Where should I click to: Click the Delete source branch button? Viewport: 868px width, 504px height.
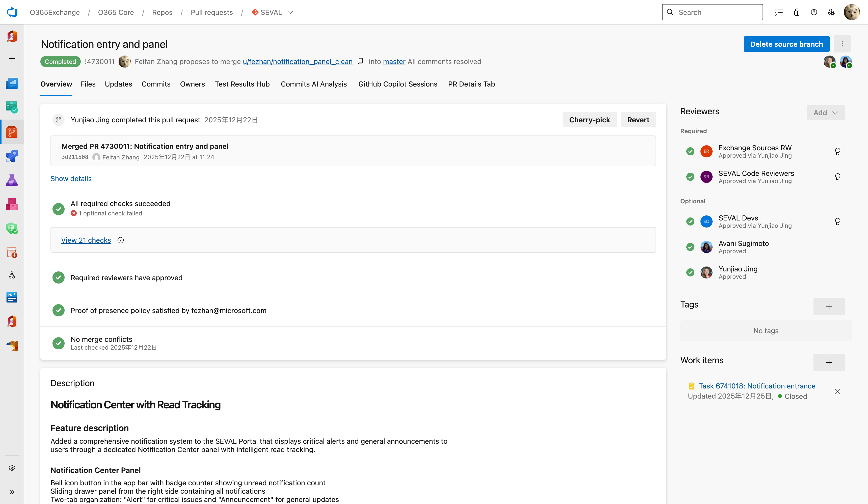coord(786,44)
